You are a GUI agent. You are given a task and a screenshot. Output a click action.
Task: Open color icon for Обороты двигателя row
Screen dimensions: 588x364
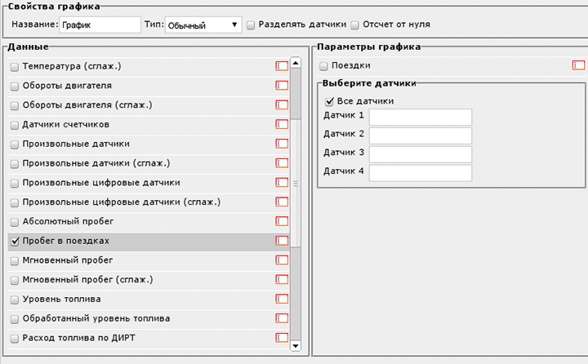[x=282, y=86]
